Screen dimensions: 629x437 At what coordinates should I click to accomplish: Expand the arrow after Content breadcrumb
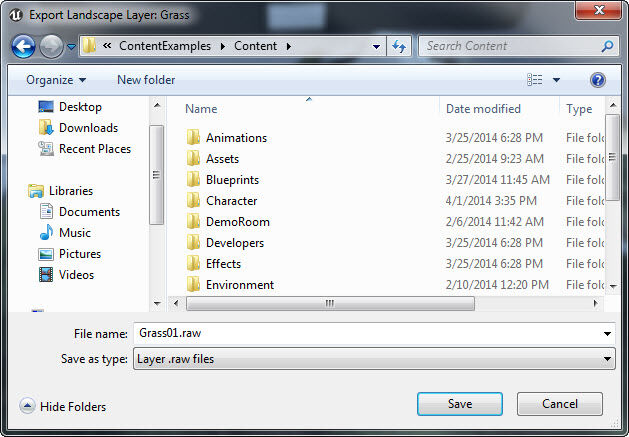289,47
